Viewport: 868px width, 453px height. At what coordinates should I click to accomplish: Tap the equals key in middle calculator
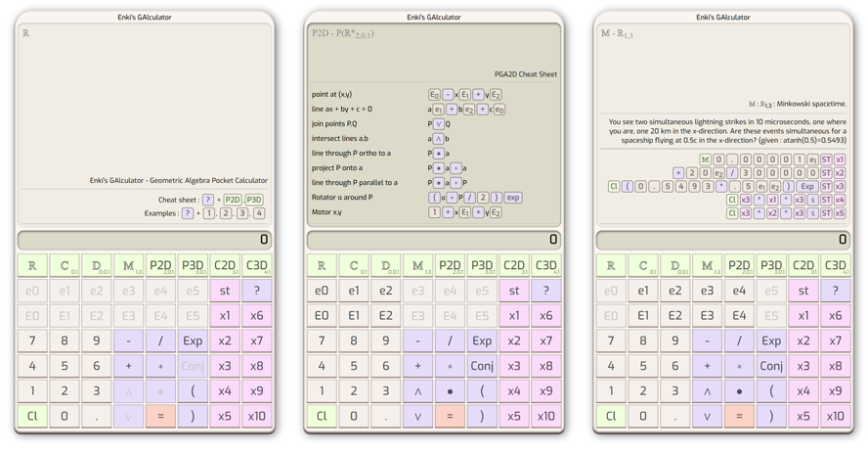pos(450,417)
